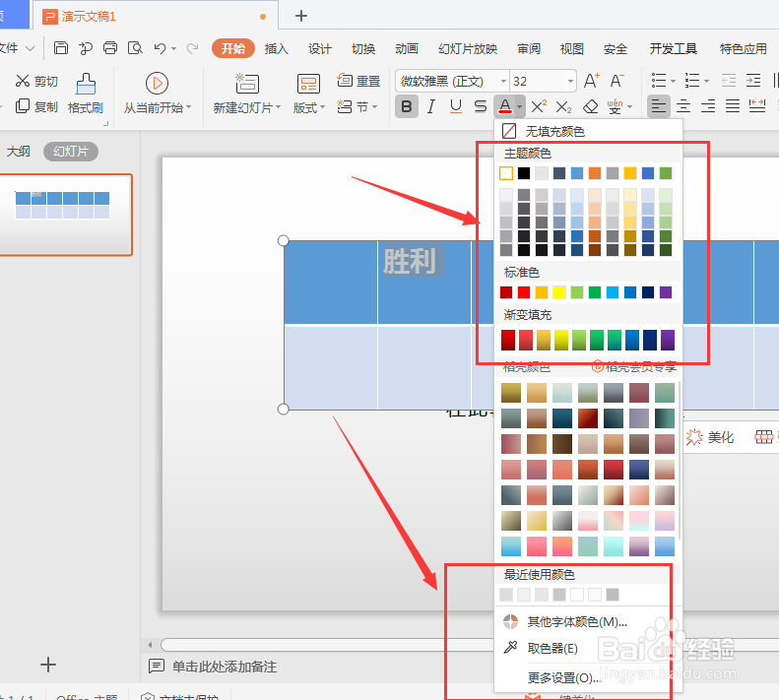Toggle left text alignment

659,106
